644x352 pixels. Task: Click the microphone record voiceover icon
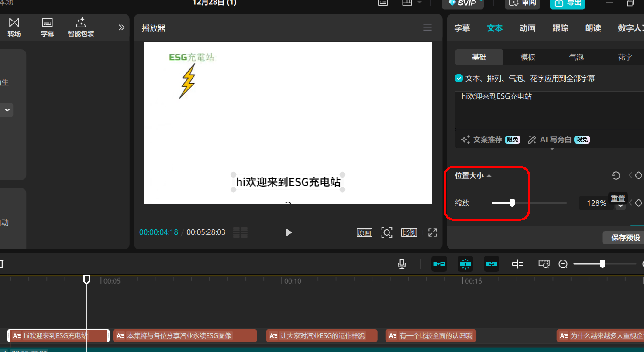[x=402, y=264]
